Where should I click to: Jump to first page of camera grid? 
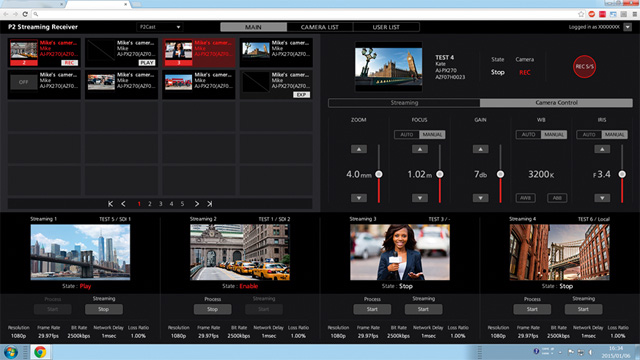pos(110,204)
